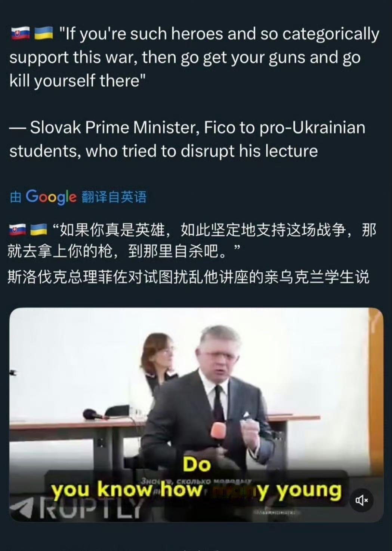Click the Ukrainian flag in the Chinese translation
Image resolution: width=392 pixels, height=551 pixels.
coord(38,230)
